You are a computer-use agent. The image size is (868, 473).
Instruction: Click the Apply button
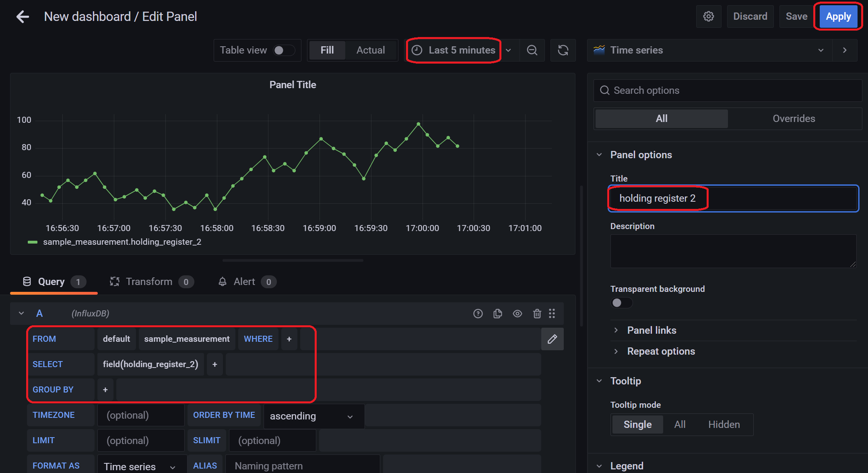pyautogui.click(x=838, y=17)
